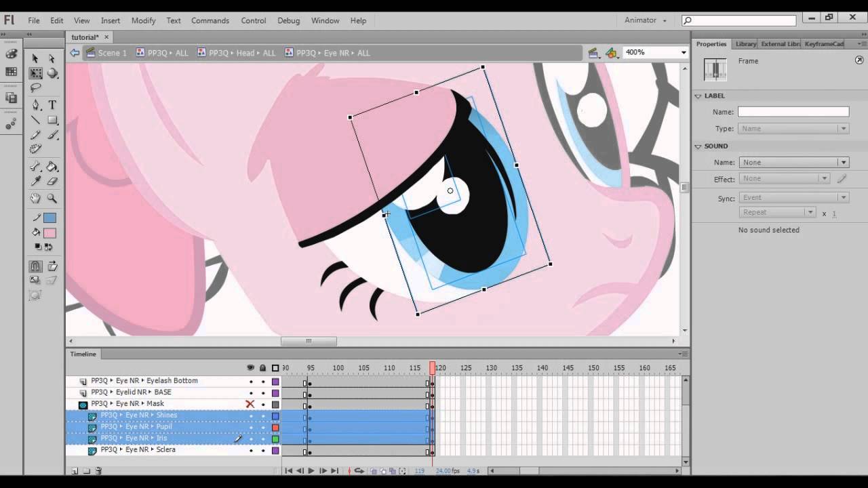Viewport: 868px width, 488px height.
Task: Open the Modify menu
Action: 143,20
